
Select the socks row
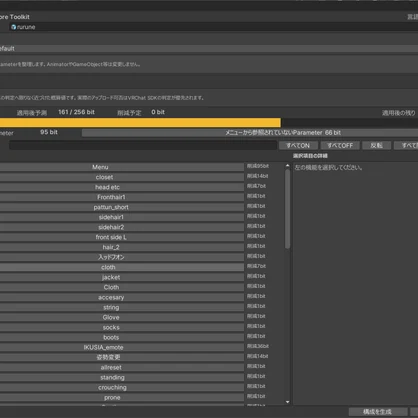(x=122, y=327)
